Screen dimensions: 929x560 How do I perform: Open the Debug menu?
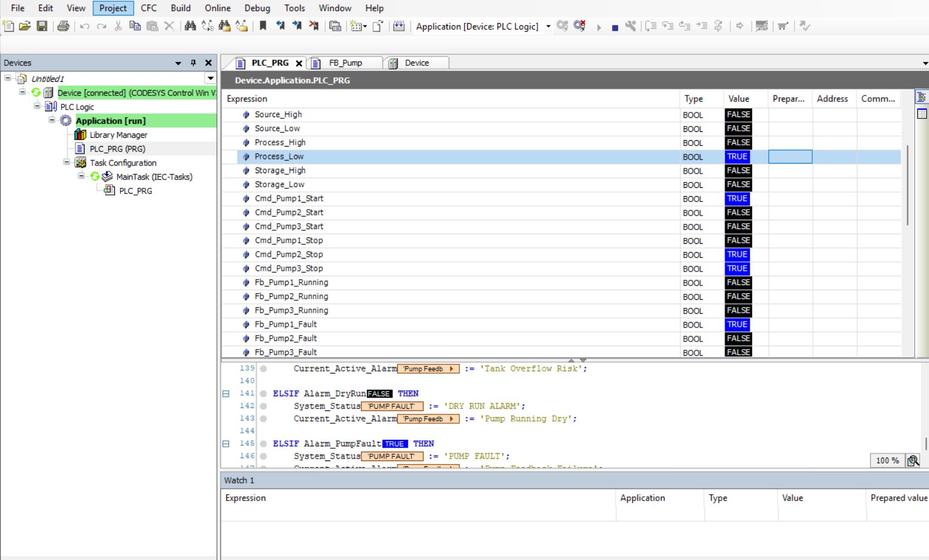tap(257, 8)
